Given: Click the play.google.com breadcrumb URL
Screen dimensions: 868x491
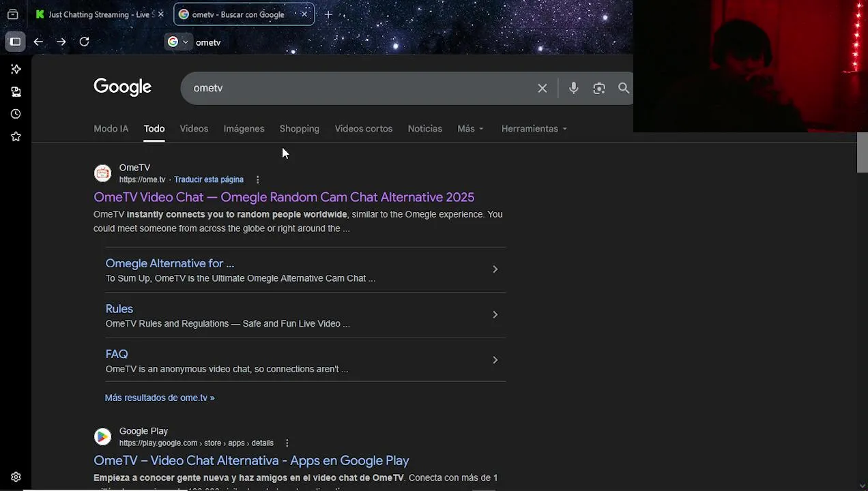Looking at the screenshot, I should pos(197,443).
